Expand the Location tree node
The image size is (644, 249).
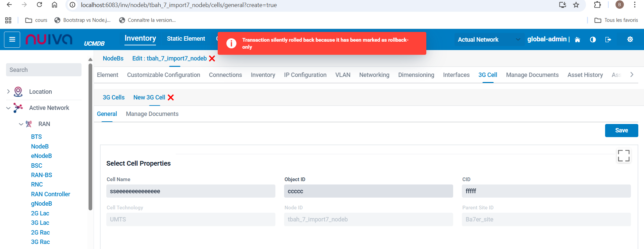tap(8, 91)
